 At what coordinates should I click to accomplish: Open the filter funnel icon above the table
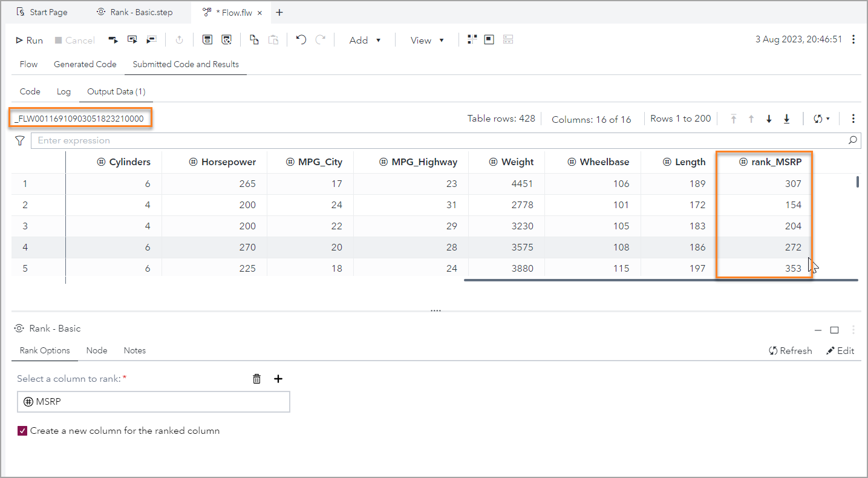[19, 140]
